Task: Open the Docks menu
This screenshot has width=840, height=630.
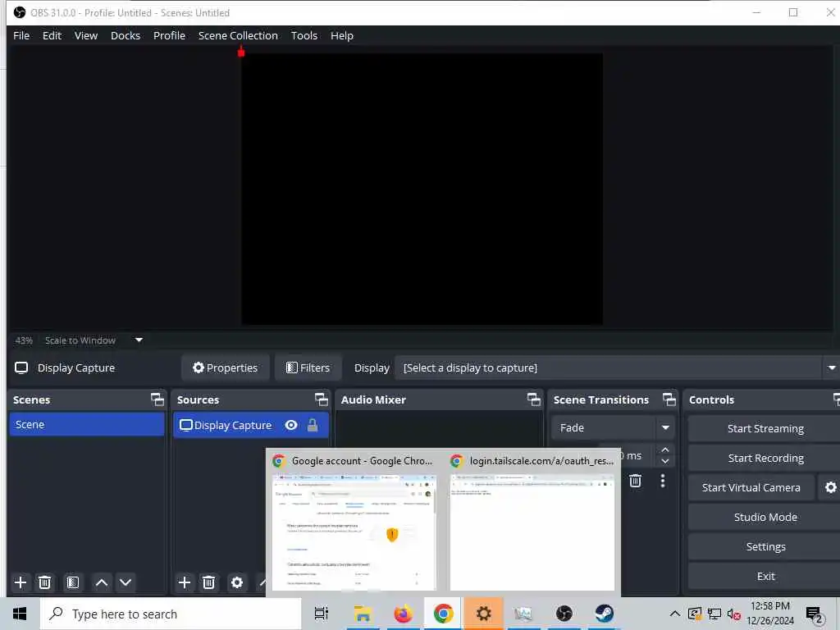Action: coord(126,35)
